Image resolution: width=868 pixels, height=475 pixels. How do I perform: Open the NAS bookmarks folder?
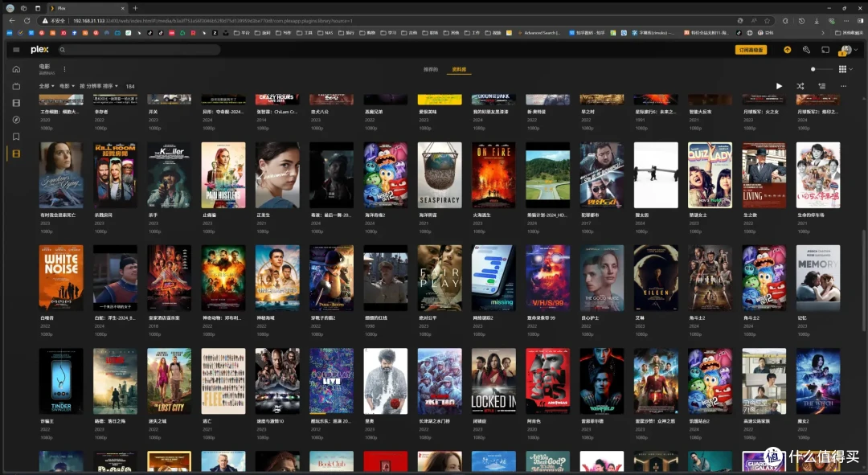325,33
